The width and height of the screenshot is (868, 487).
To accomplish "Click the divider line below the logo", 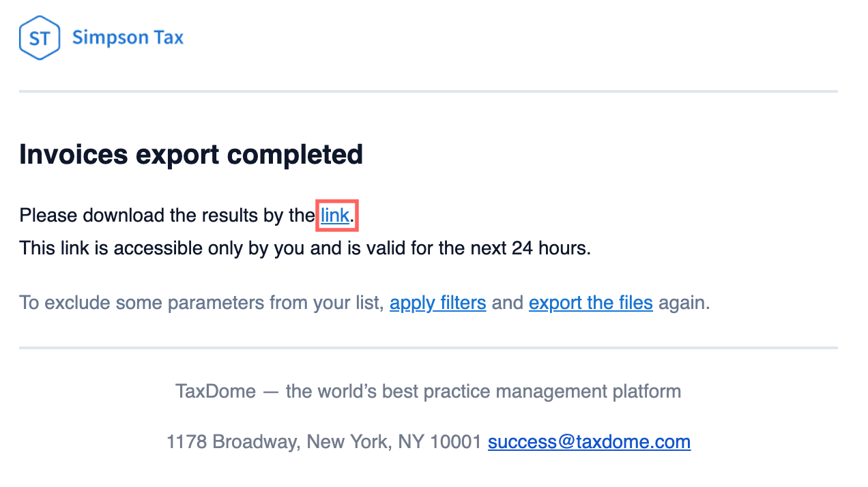I will click(x=428, y=91).
